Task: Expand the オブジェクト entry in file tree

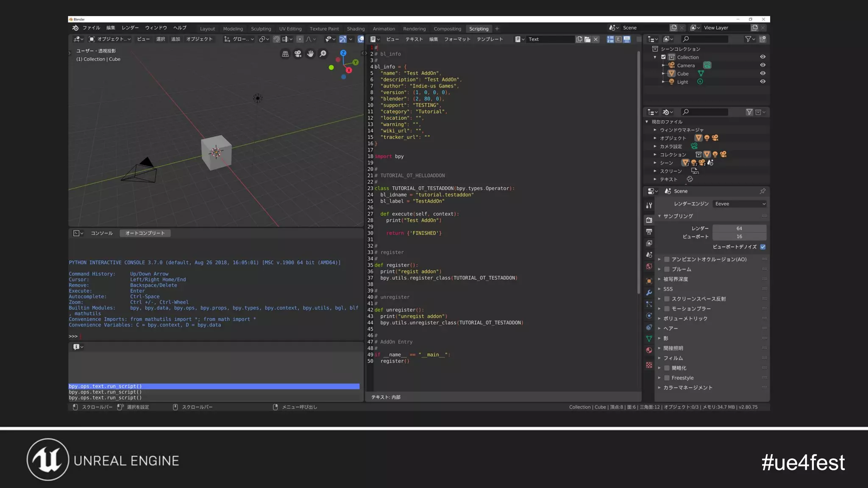Action: click(x=655, y=138)
